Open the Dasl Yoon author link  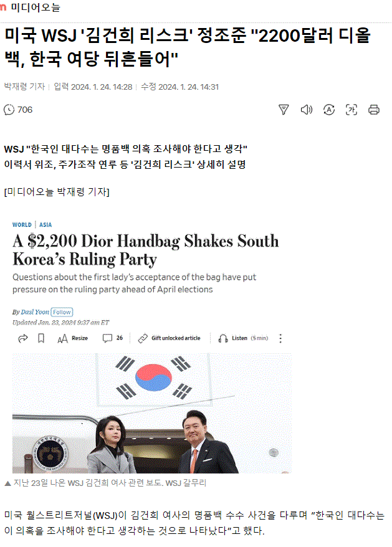pyautogui.click(x=35, y=312)
